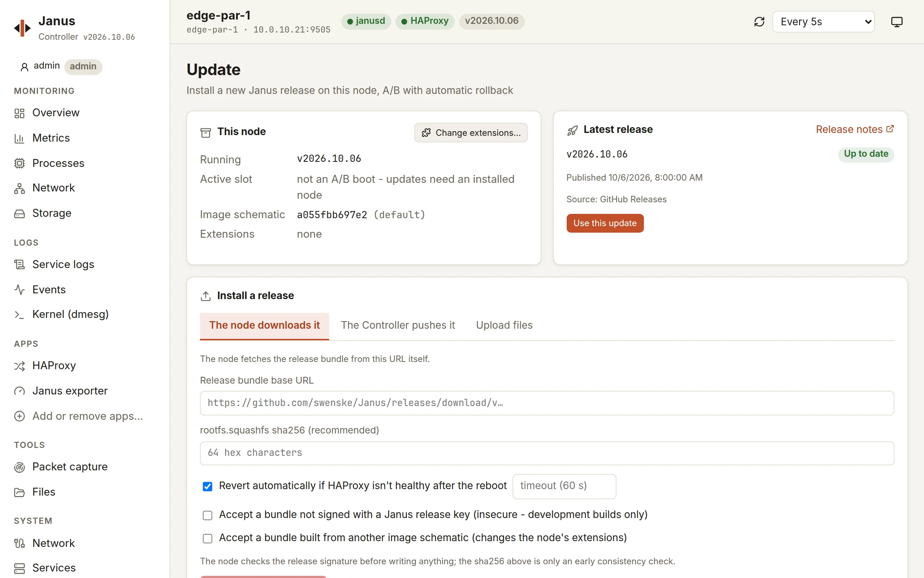Click the Janus logo icon
This screenshot has width=924, height=578.
pyautogui.click(x=22, y=28)
